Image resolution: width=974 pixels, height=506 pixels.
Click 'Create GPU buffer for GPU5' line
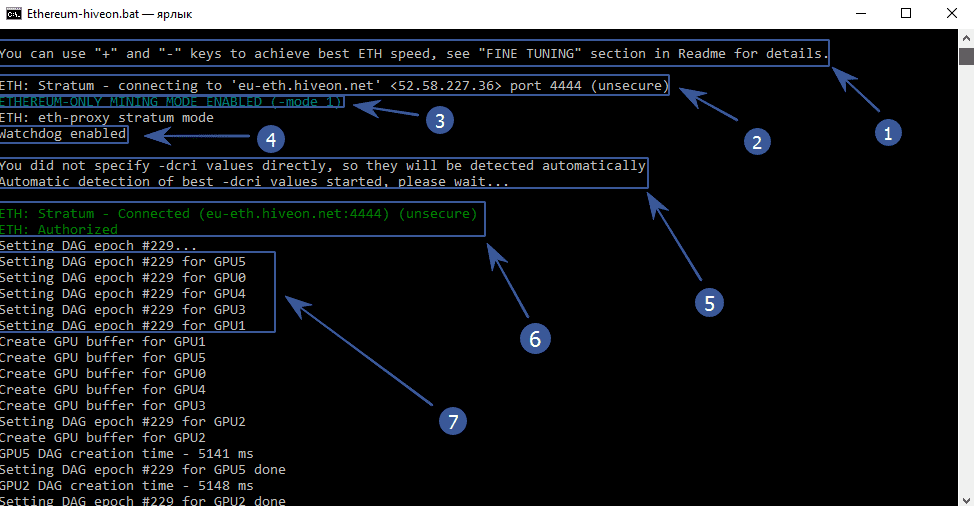point(102,358)
